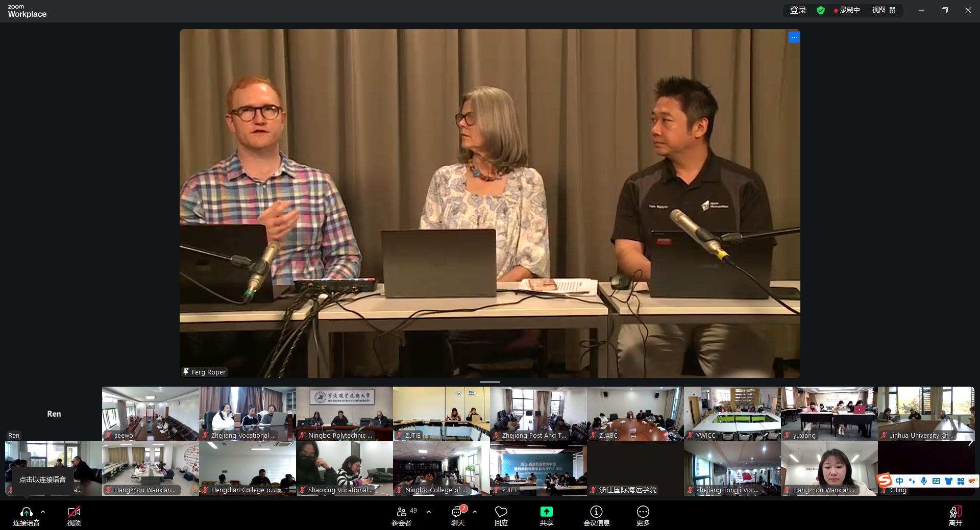Open the 聊天 chat panel
980x530 pixels.
coord(457,512)
